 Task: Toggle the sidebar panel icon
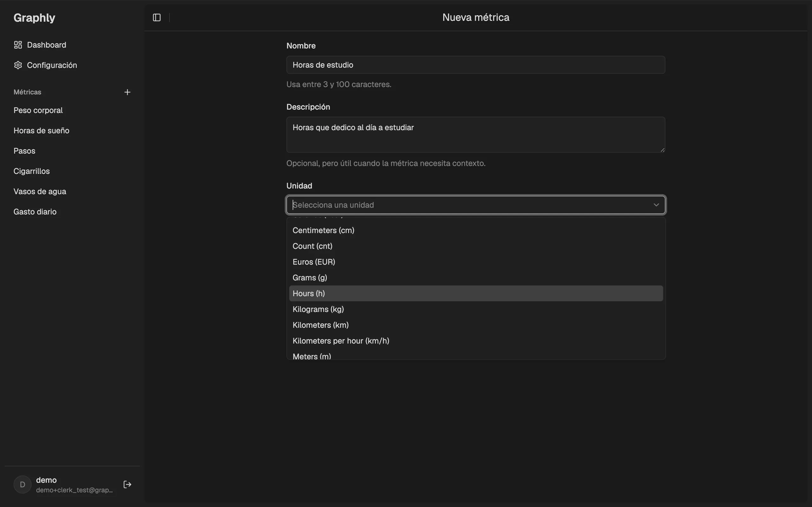point(157,17)
